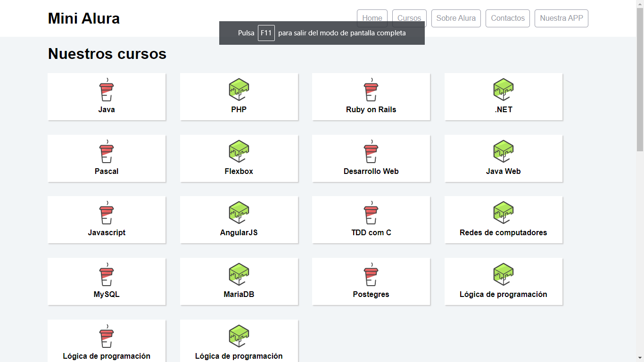Click the cup icon on Ruby on Rails card
The width and height of the screenshot is (644, 362).
coord(371,90)
